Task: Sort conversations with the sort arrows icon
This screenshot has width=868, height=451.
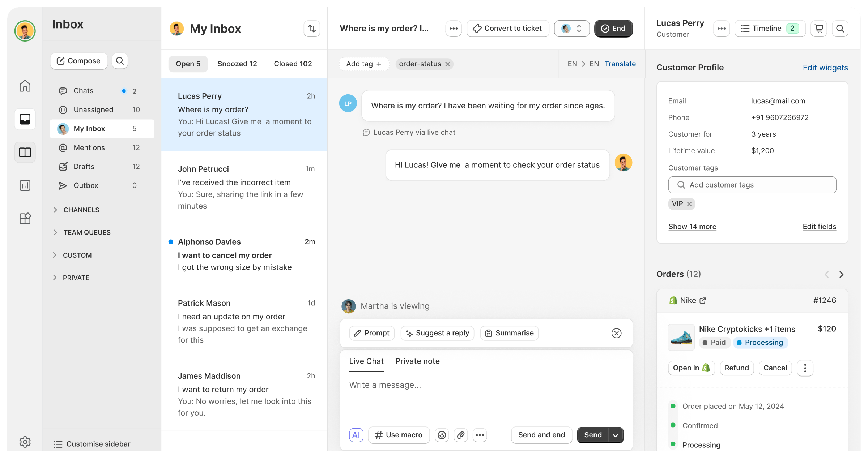Action: pyautogui.click(x=312, y=28)
